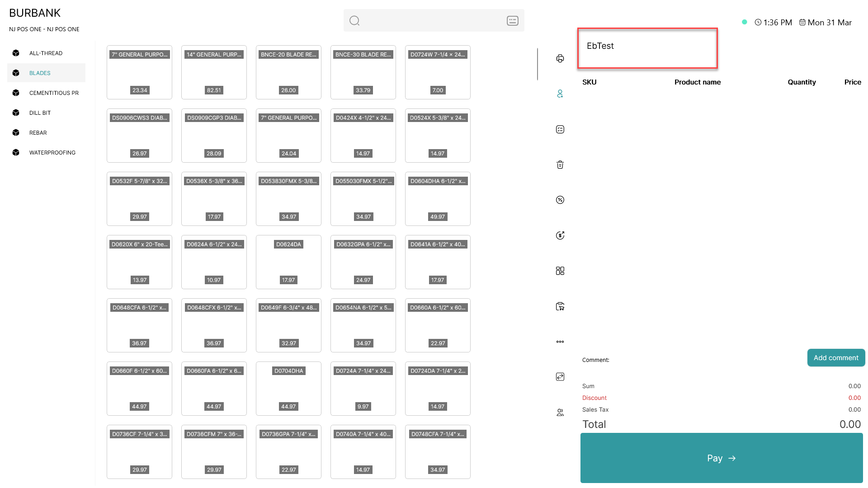Open the checklist icon in sidebar
The width and height of the screenshot is (868, 488).
(560, 129)
